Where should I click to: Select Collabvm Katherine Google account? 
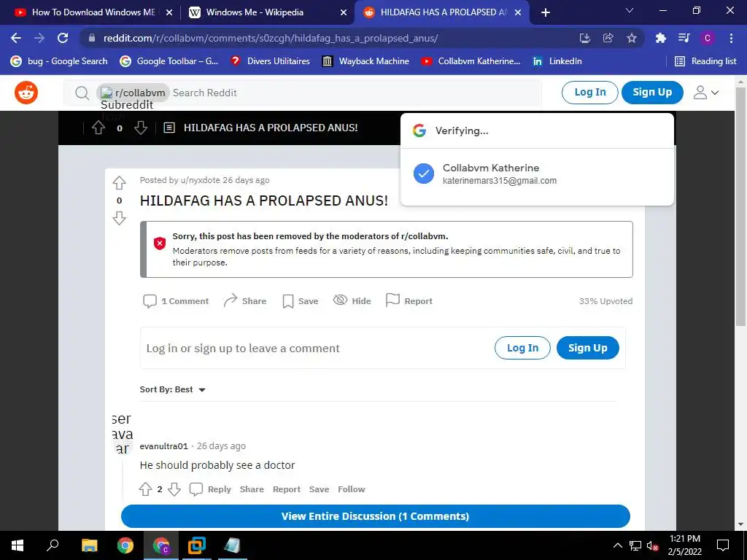[x=538, y=174]
